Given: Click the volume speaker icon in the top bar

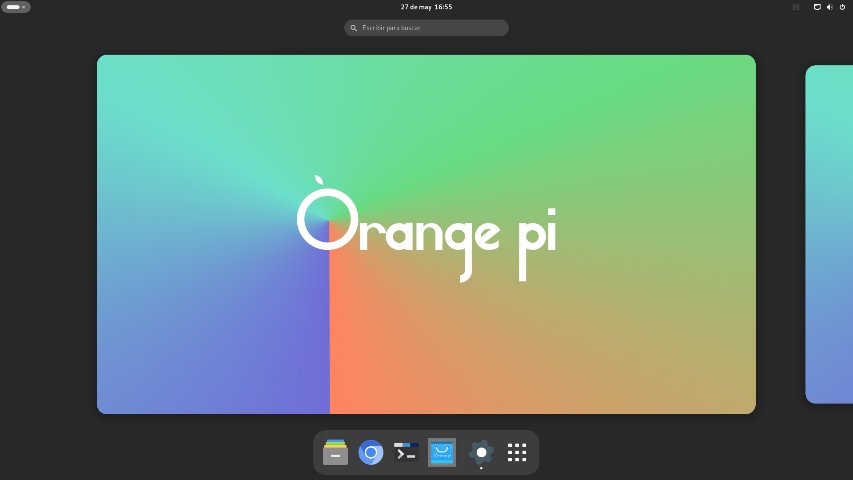Looking at the screenshot, I should click(830, 7).
